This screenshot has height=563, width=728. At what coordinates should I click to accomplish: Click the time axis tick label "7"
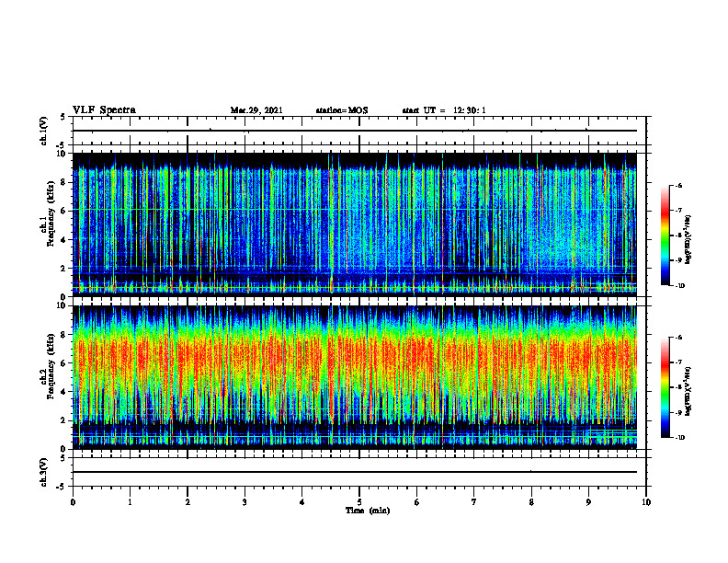[x=474, y=502]
